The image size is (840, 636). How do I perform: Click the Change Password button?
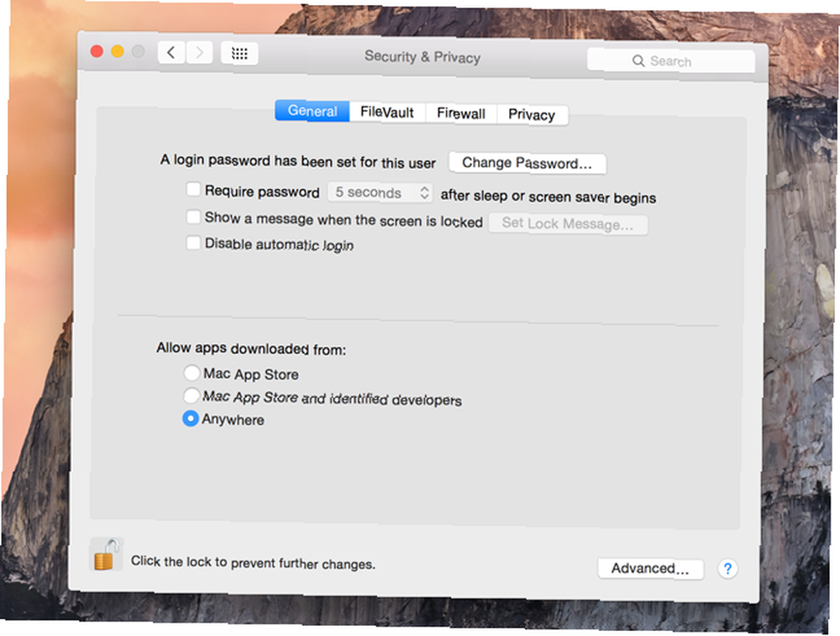click(528, 163)
